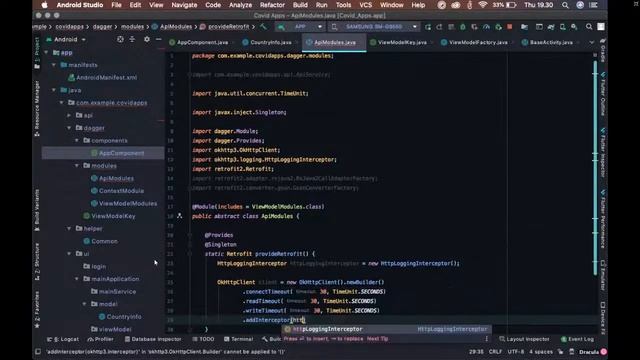Open the Analyze menu
The image size is (640, 360).
pos(240,5)
